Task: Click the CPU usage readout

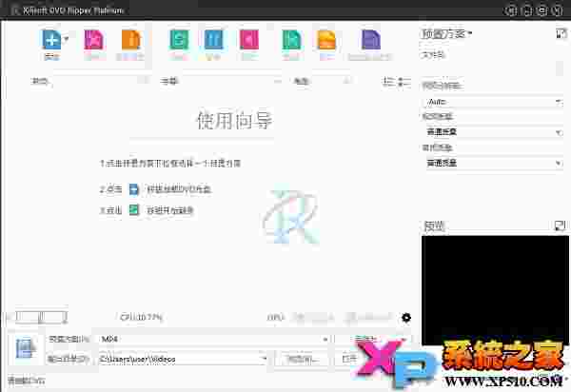Action: [141, 318]
